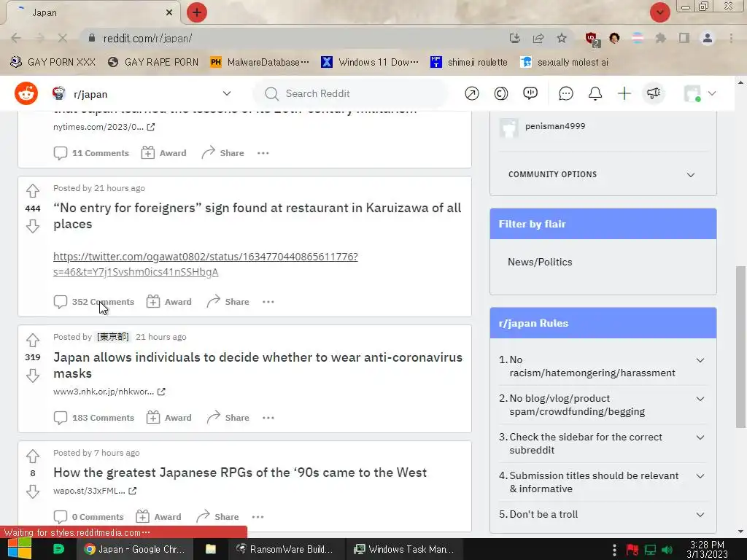Expand rule 4 Submission titles should be relevant

[603, 482]
